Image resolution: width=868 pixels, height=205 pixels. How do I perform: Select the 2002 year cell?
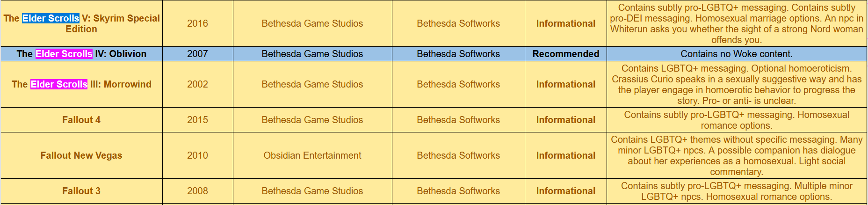[x=197, y=84]
